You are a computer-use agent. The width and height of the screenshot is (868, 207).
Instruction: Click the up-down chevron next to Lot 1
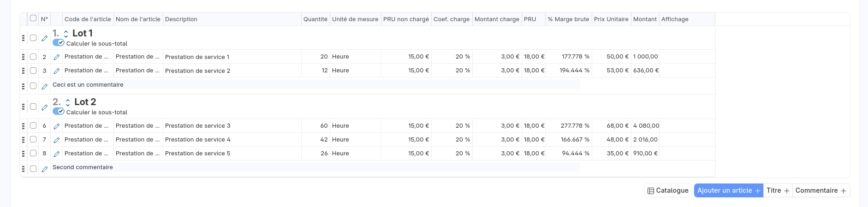[x=66, y=34]
